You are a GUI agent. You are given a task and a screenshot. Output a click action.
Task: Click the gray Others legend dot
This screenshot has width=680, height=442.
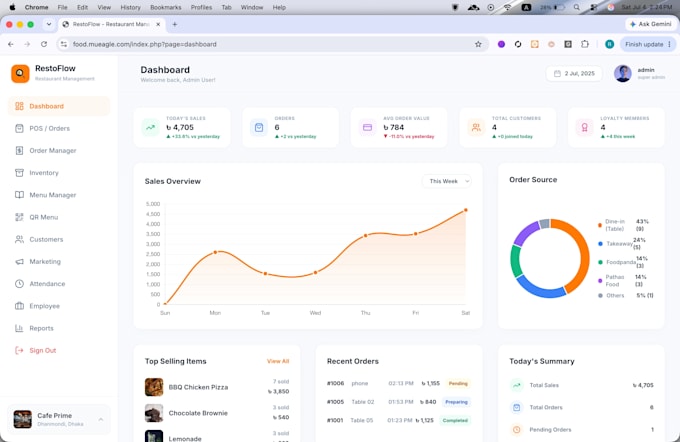tap(600, 295)
